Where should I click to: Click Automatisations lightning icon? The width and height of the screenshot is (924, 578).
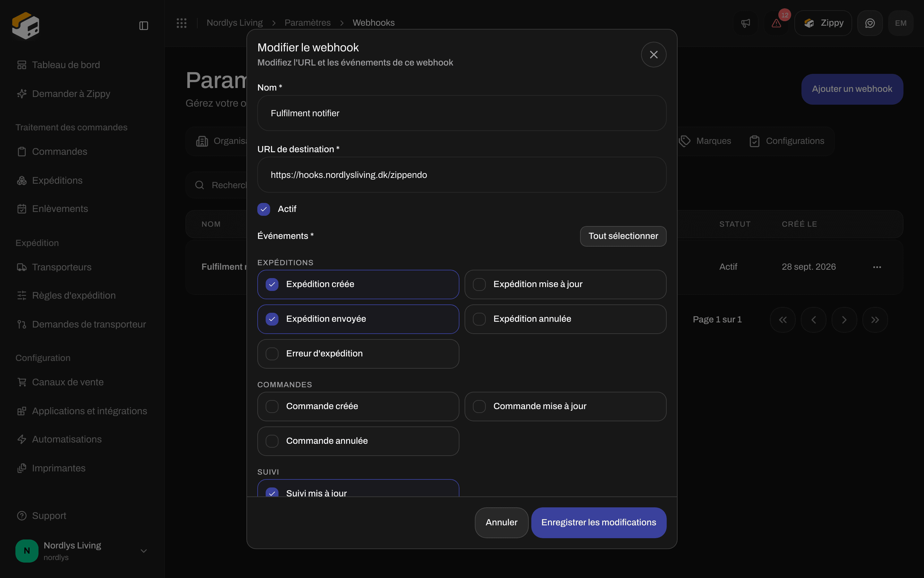click(x=22, y=439)
